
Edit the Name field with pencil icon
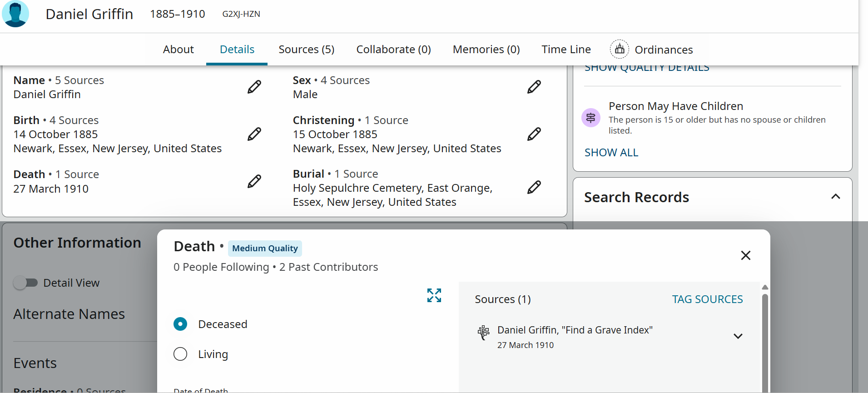coord(254,87)
